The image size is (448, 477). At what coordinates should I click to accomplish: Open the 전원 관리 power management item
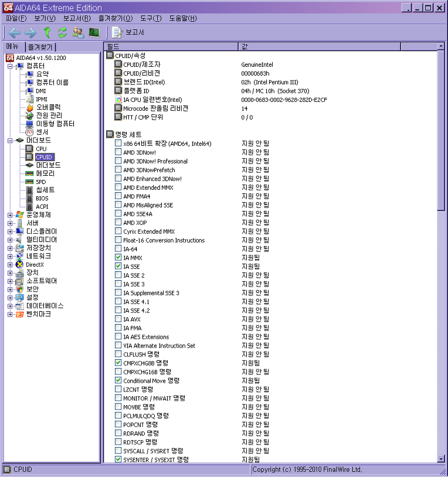pyautogui.click(x=49, y=115)
